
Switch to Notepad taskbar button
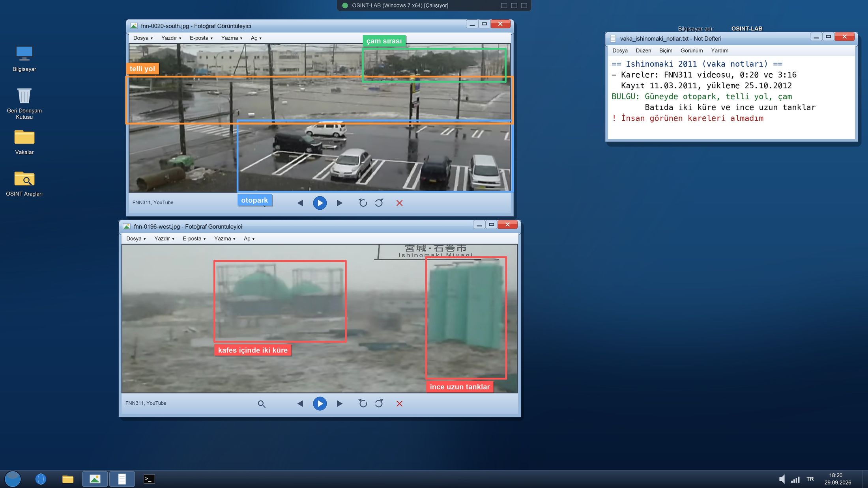point(122,479)
